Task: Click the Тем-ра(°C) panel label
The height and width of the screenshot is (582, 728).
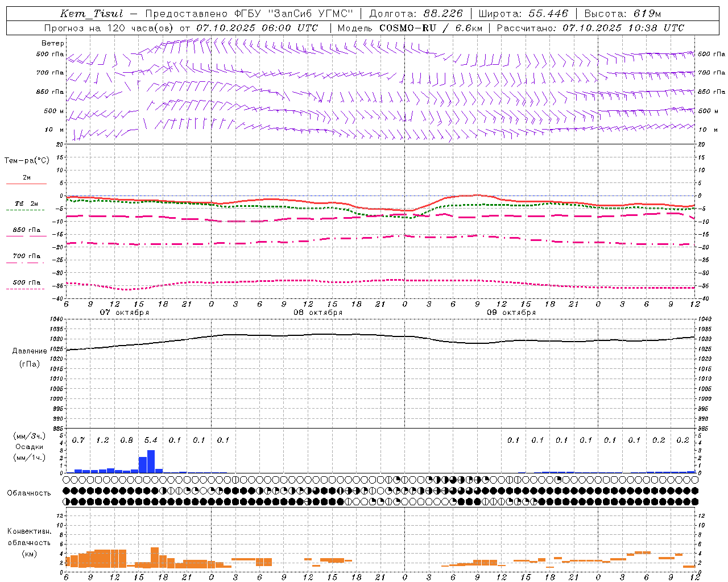Action: (27, 161)
